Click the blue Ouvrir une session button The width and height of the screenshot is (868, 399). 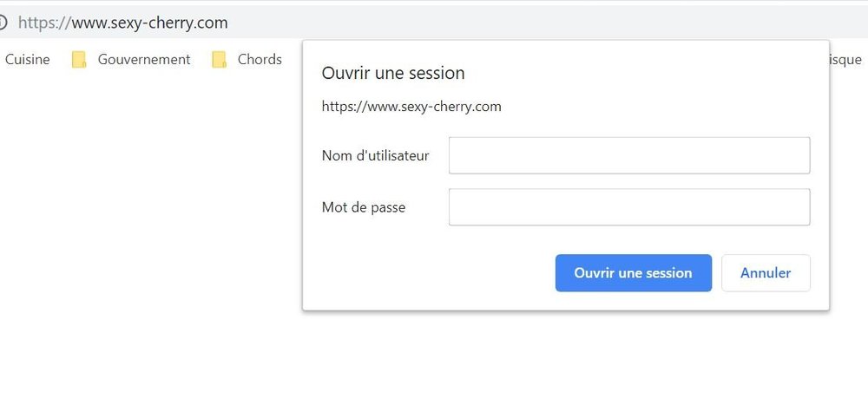tap(634, 273)
